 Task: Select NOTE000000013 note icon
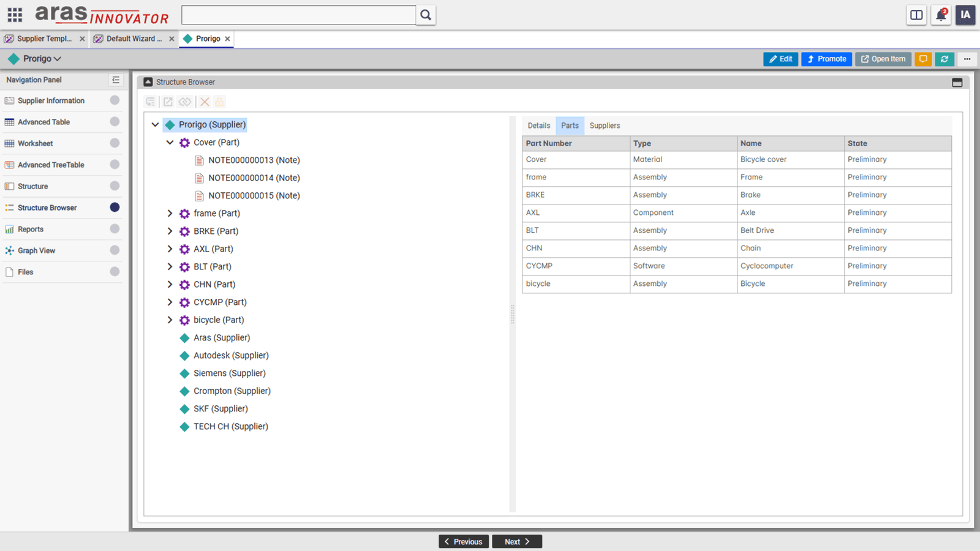[x=199, y=160]
